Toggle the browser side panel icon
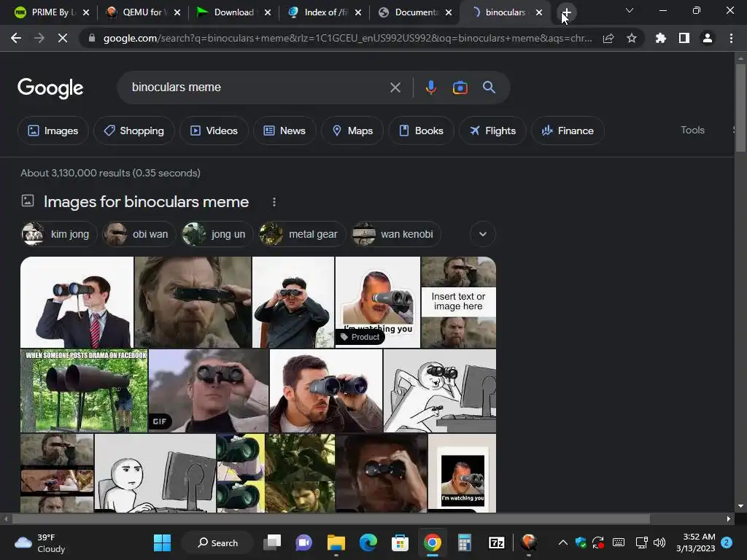This screenshot has height=560, width=747. point(684,38)
